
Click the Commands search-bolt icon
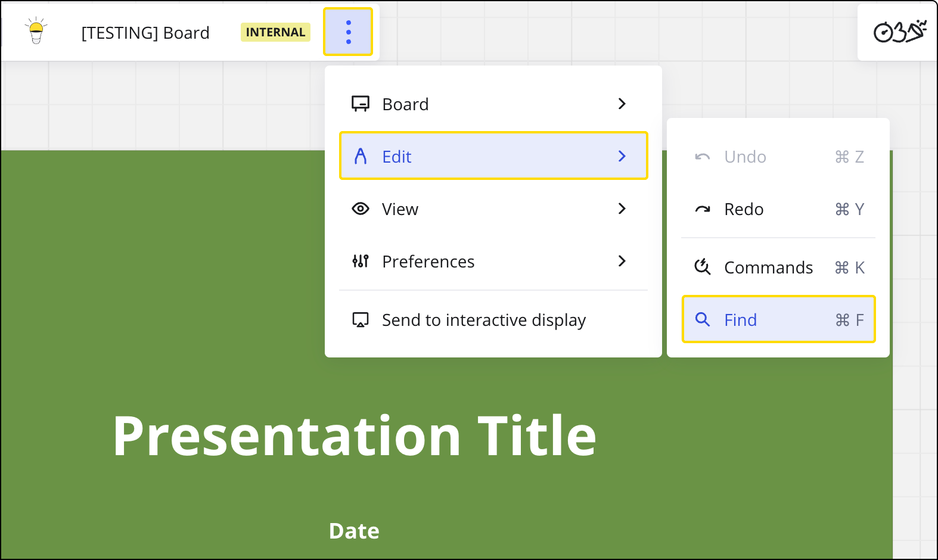pos(703,267)
